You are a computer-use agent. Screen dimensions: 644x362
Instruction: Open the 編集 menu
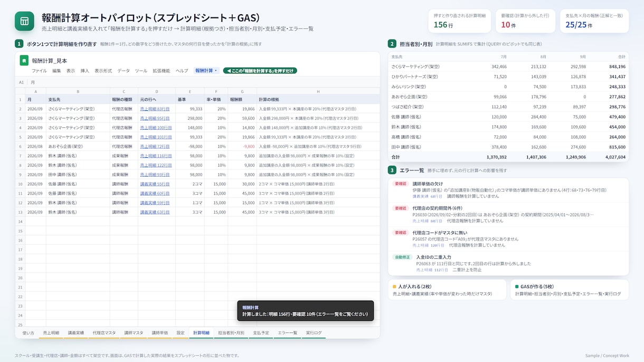56,71
